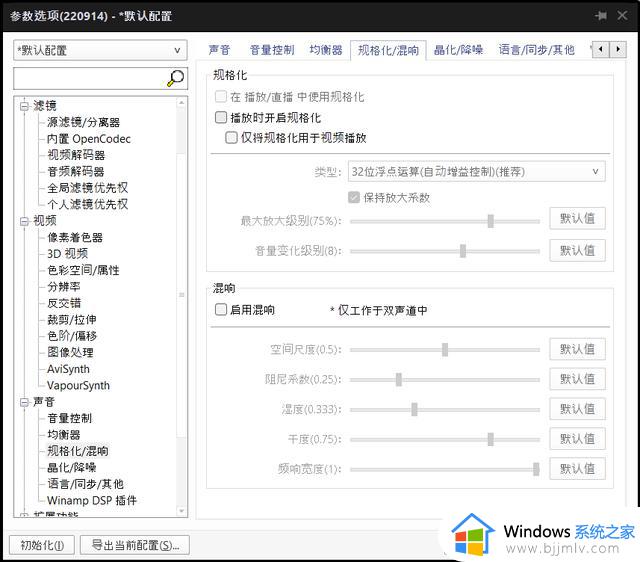This screenshot has height=562, width=640.
Task: Collapse the 视频 tree node
Action: [x=24, y=221]
